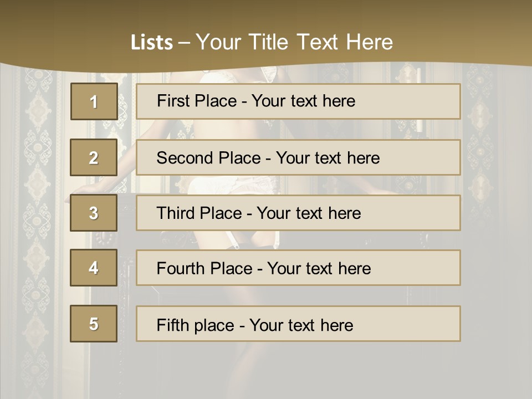Click the number 1 box
The height and width of the screenshot is (399, 532).
[94, 101]
